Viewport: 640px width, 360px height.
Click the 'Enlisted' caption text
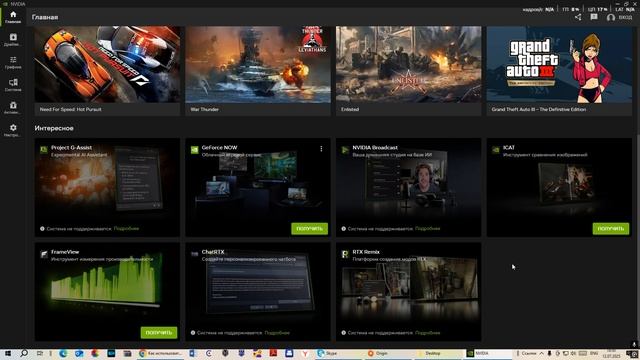[350, 109]
